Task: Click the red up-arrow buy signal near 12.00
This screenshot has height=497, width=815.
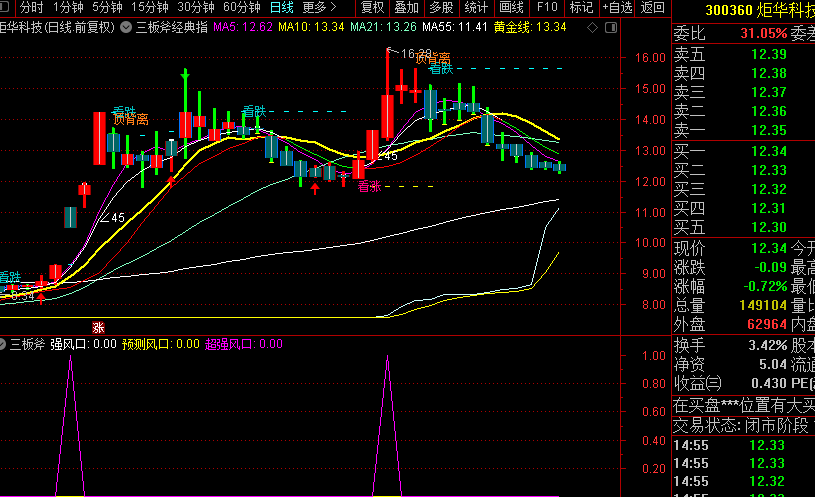Action: click(x=315, y=188)
